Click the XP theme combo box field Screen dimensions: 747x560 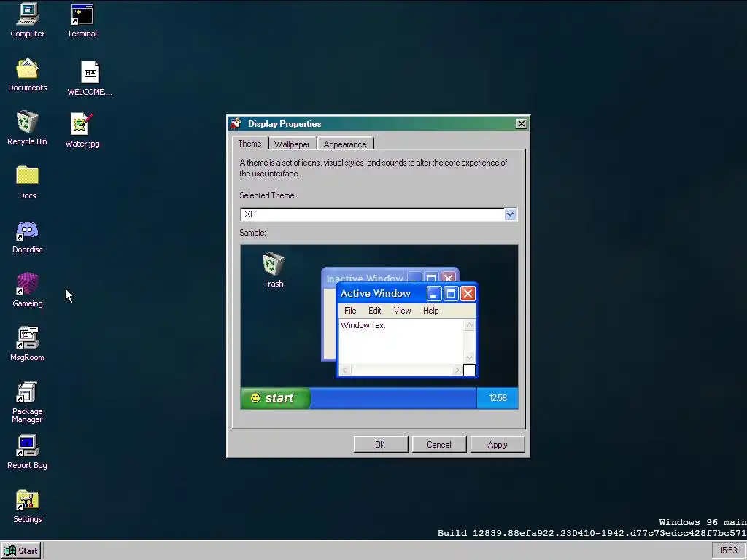pyautogui.click(x=379, y=214)
